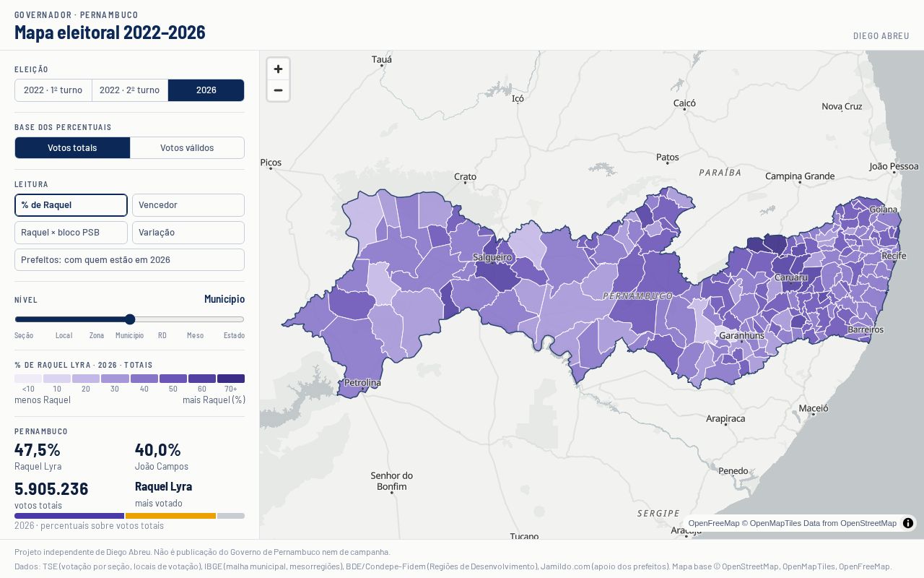Choose the Vencedor reading
This screenshot has height=578, width=924.
coord(188,205)
